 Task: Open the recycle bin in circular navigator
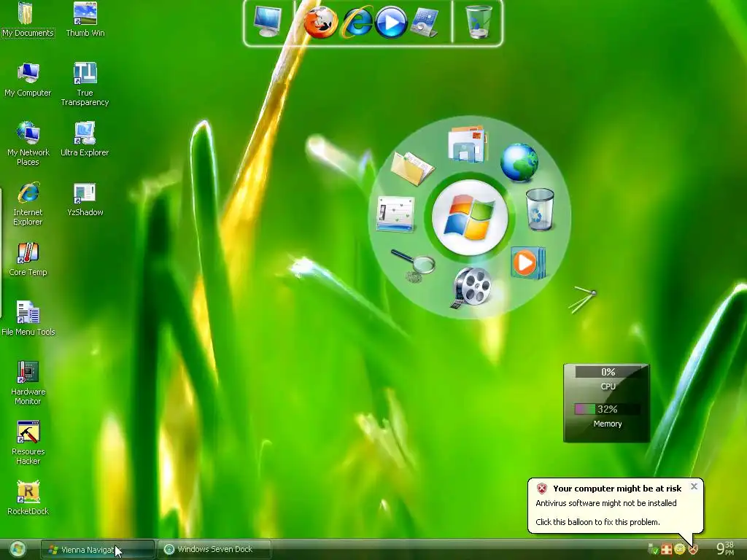(x=540, y=209)
